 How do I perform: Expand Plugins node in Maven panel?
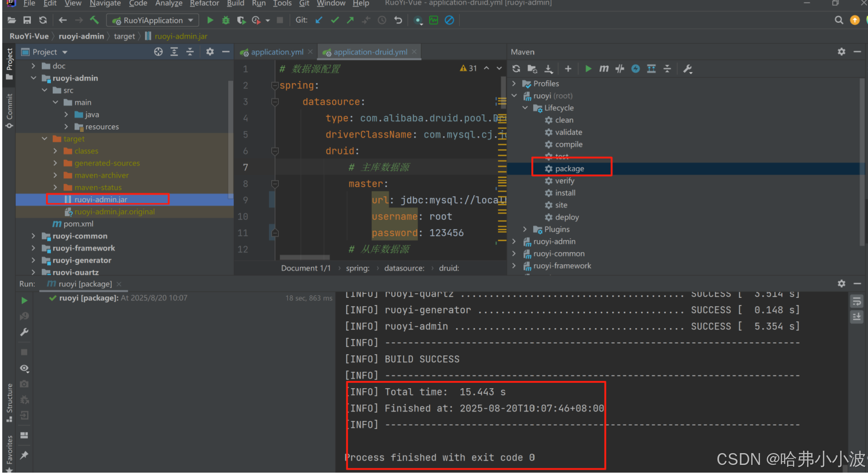point(525,229)
